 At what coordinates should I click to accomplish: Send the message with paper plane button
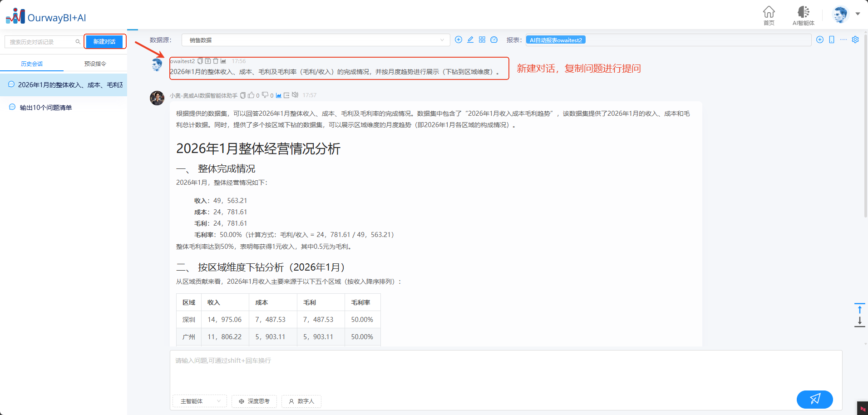[814, 399]
